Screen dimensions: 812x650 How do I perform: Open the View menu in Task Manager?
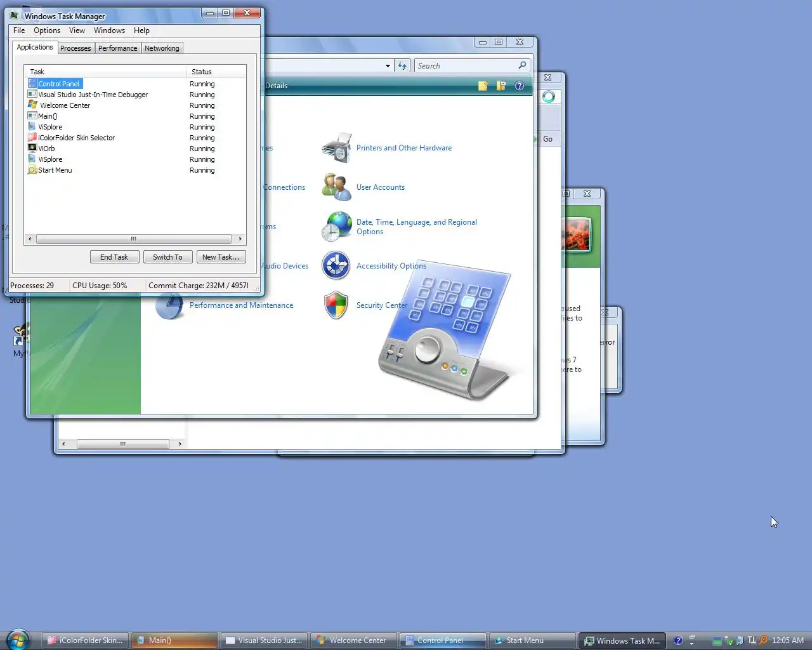(77, 30)
